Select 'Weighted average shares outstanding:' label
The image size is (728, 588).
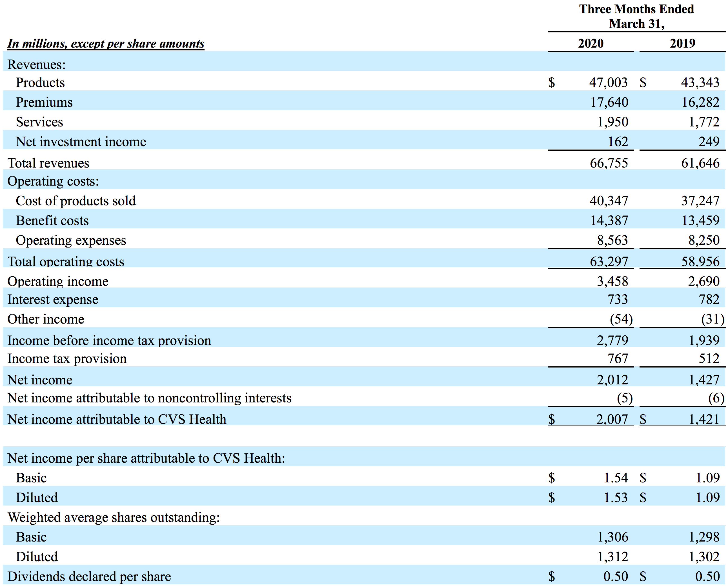tap(114, 517)
